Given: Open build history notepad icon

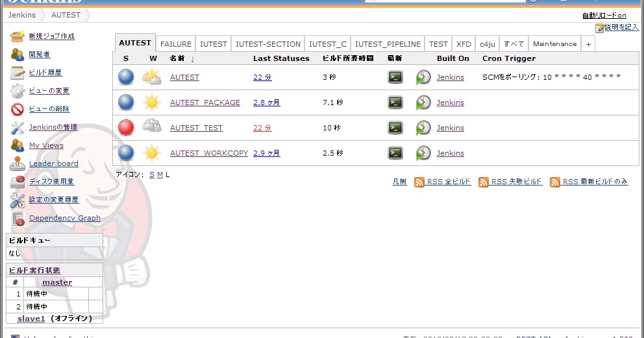Looking at the screenshot, I should 18,73.
